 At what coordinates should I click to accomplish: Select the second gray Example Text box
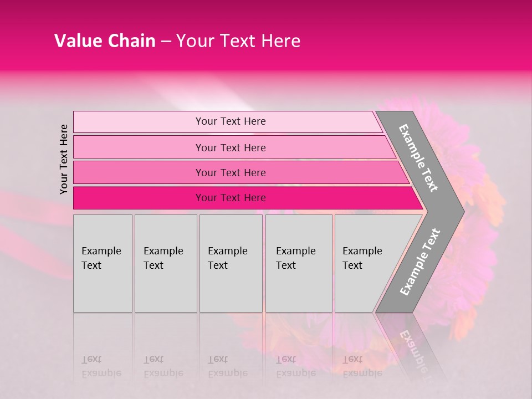click(165, 263)
